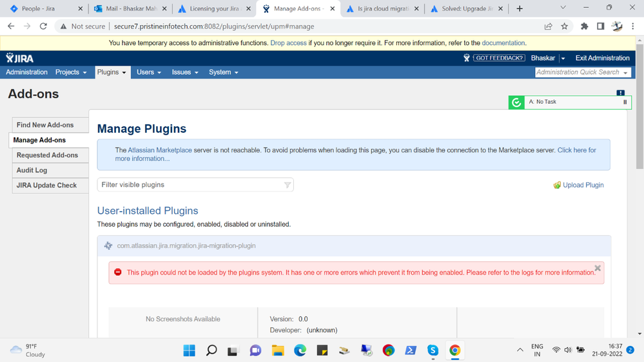Viewport: 644px width, 362px height.
Task: Expand the jira-migration-plugin row
Action: click(x=354, y=245)
